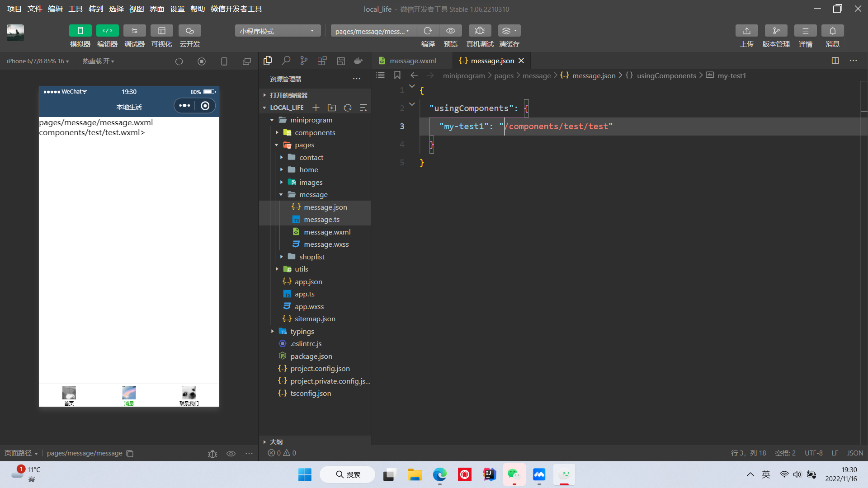868x488 pixels.
Task: Collapse the message folder
Action: 313,194
